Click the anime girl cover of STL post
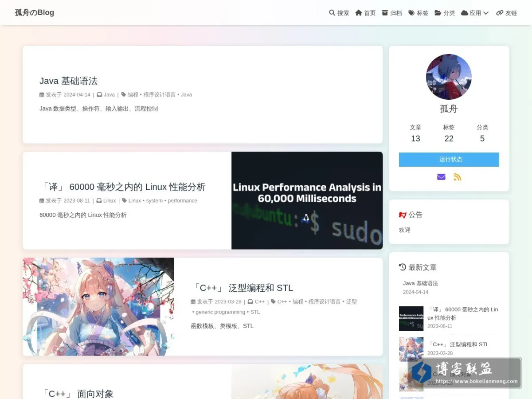This screenshot has height=399, width=532. [98, 306]
